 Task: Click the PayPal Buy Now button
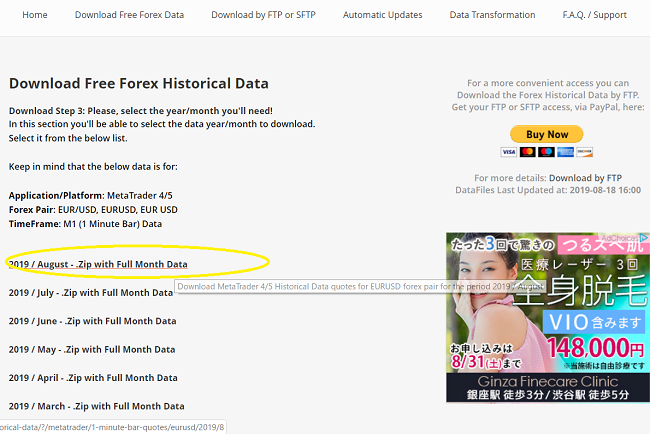546,134
